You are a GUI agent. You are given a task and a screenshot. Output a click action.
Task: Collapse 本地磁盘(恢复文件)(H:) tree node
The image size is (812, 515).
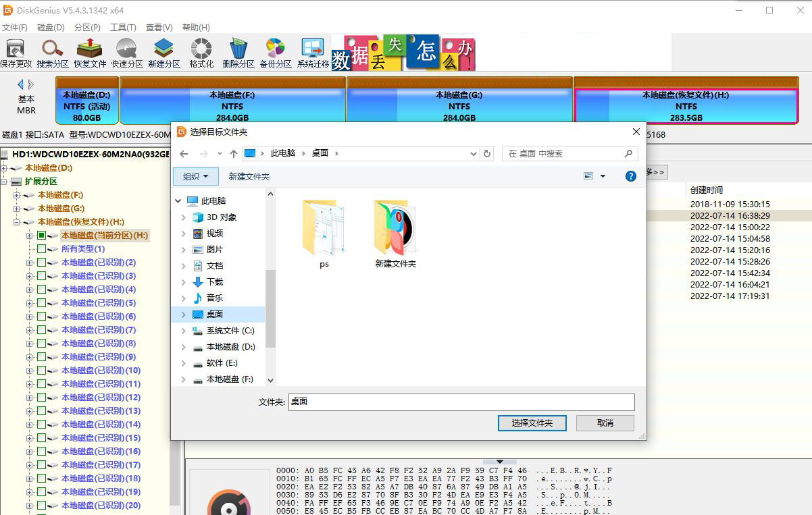click(x=17, y=221)
